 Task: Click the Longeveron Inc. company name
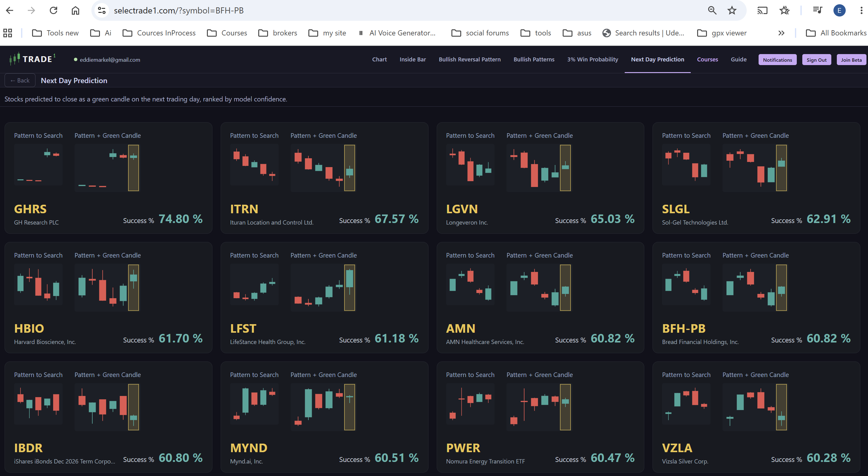click(467, 222)
